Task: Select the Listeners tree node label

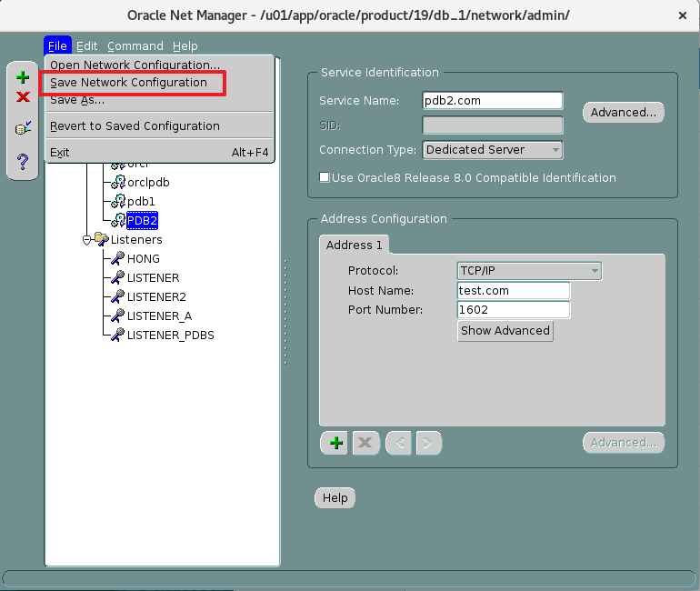Action: coord(136,240)
